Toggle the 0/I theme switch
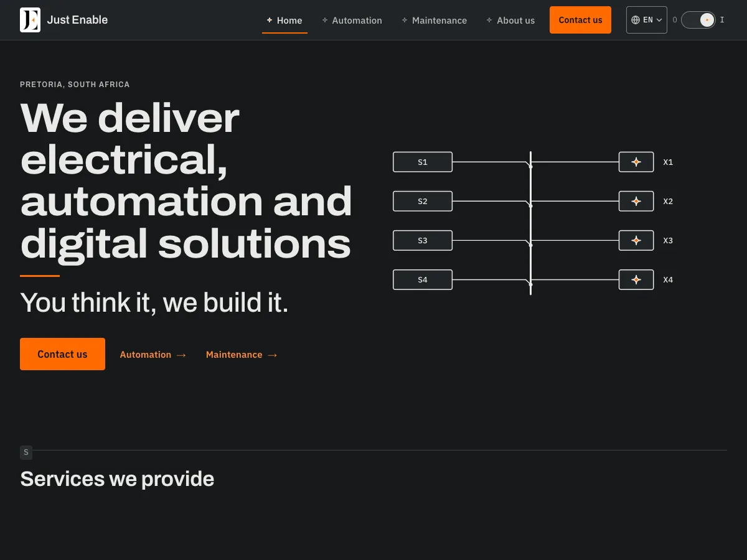 point(698,20)
